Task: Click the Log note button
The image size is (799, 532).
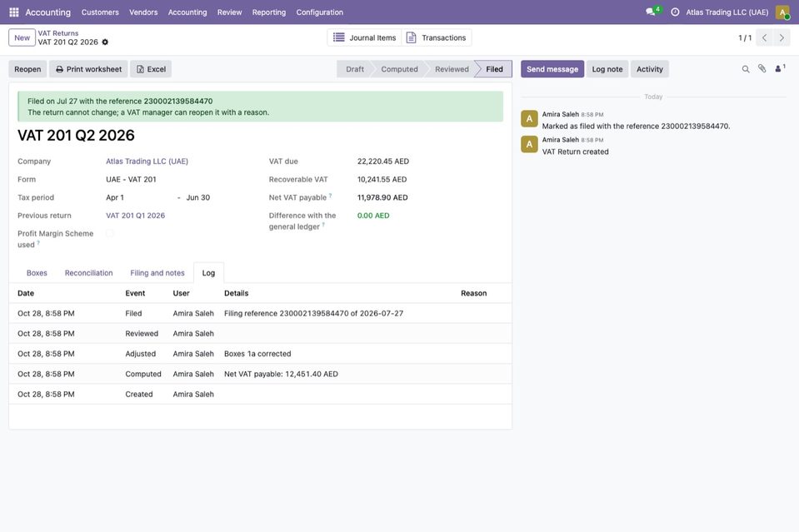Action: point(607,69)
